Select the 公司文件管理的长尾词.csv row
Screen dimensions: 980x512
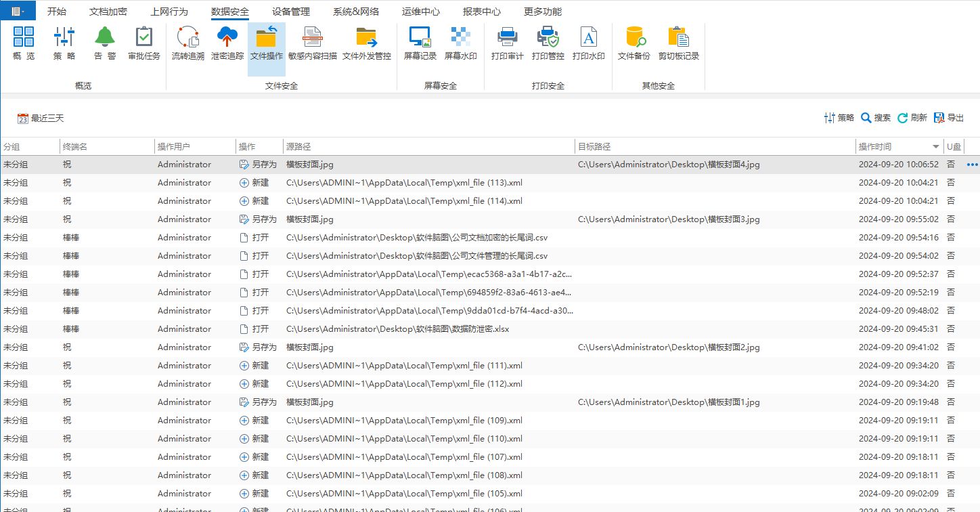490,256
